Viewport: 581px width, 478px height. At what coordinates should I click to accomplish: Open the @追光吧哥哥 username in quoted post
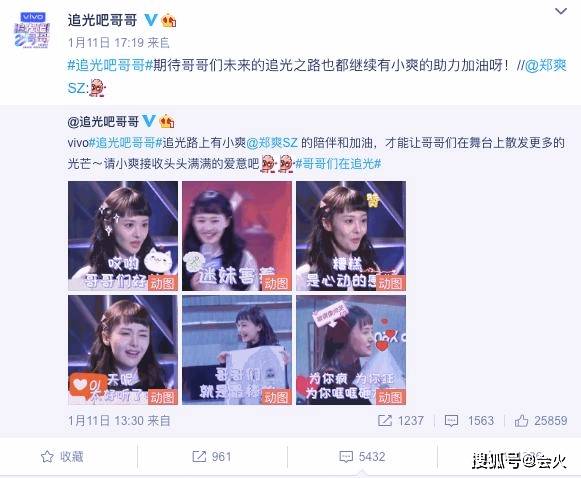(x=103, y=122)
